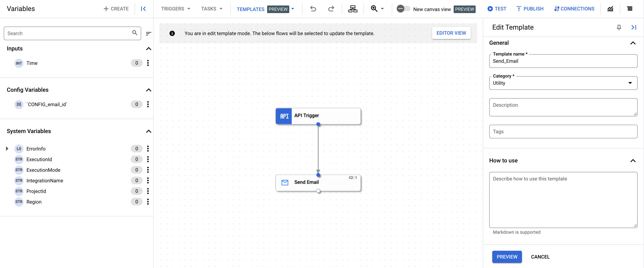Click the PREVIEW button in Edit Template
The image size is (644, 268).
point(507,257)
